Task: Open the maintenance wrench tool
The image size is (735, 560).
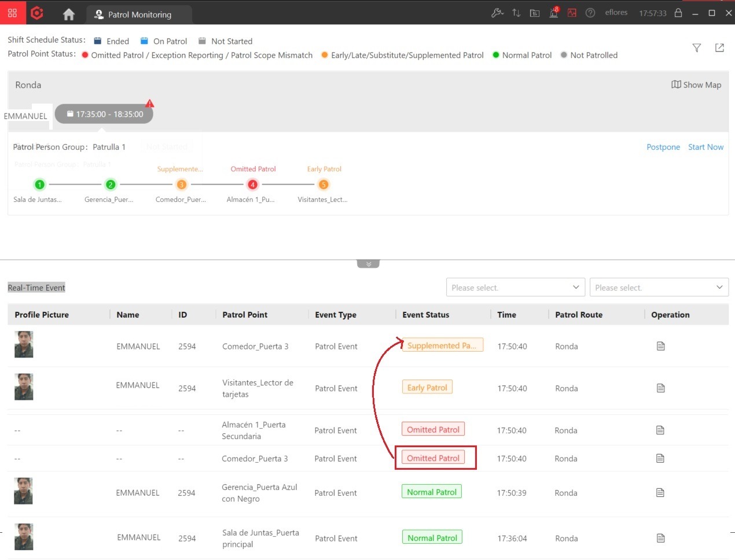Action: point(497,13)
